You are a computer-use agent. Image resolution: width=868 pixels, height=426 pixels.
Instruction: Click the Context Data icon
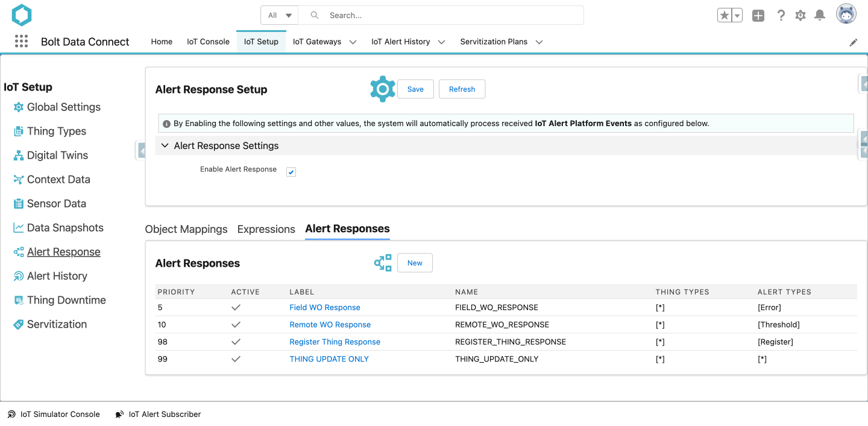click(19, 179)
